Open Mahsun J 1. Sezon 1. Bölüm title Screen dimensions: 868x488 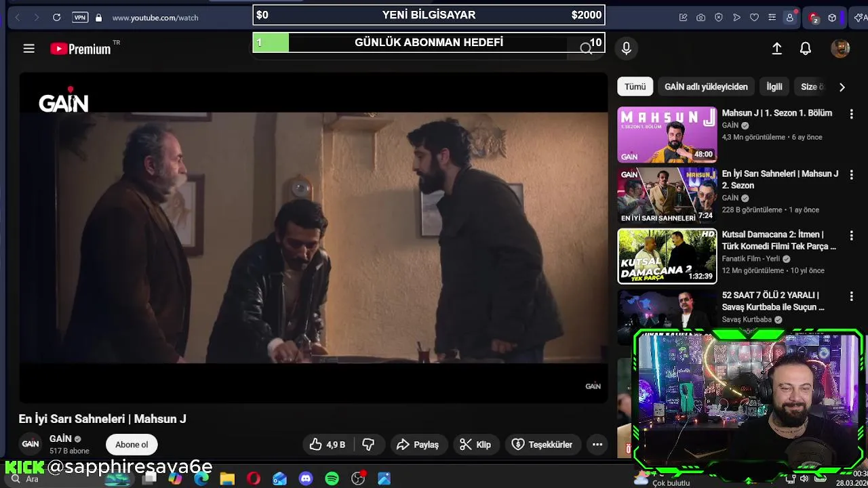click(777, 113)
